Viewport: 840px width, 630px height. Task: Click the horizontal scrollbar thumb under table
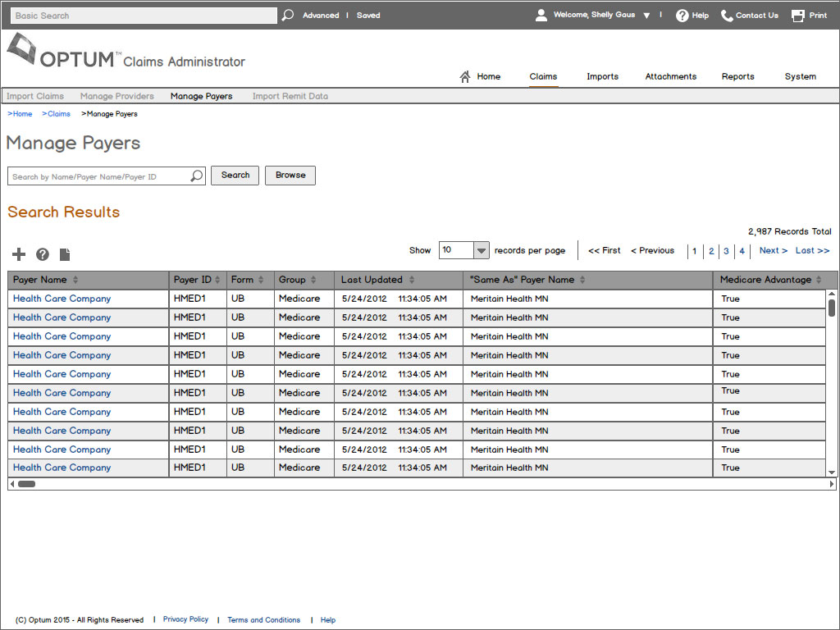[26, 484]
